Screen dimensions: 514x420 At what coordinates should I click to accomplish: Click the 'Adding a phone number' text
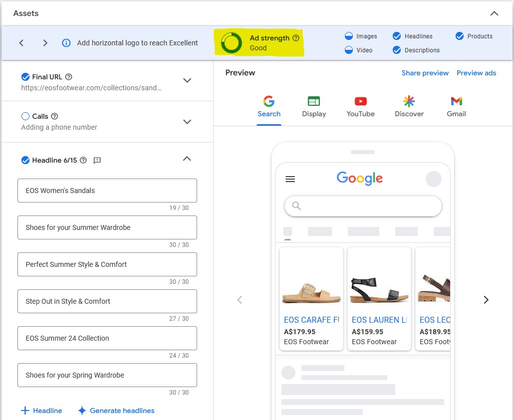coord(59,127)
